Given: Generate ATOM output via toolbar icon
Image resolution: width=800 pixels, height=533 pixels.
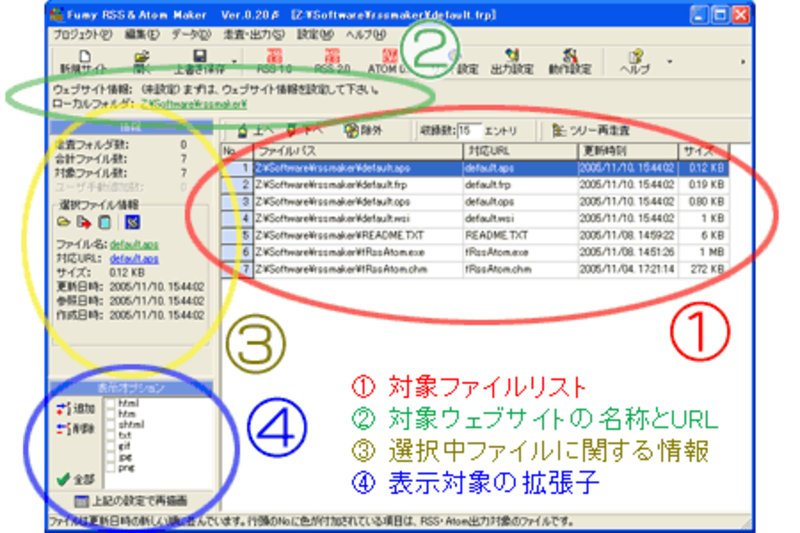Looking at the screenshot, I should [x=387, y=62].
